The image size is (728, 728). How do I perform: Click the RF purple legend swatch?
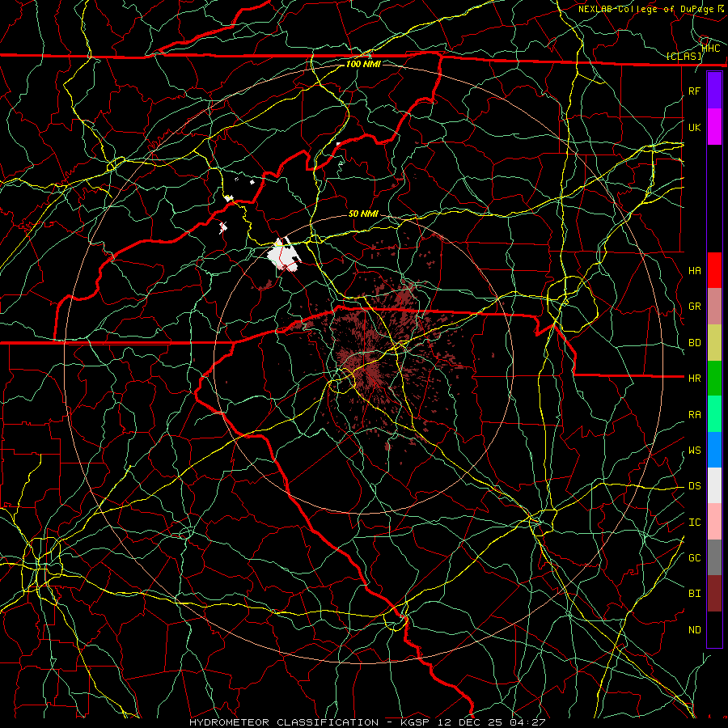[714, 91]
